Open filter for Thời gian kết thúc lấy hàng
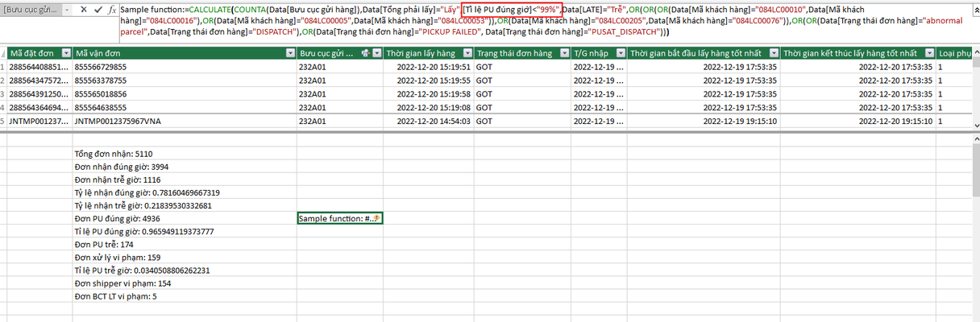 coord(929,53)
